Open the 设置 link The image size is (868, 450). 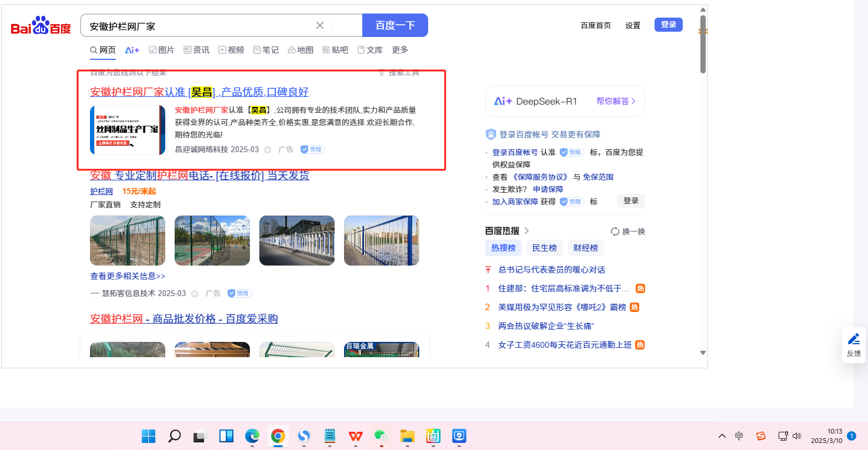tap(633, 25)
